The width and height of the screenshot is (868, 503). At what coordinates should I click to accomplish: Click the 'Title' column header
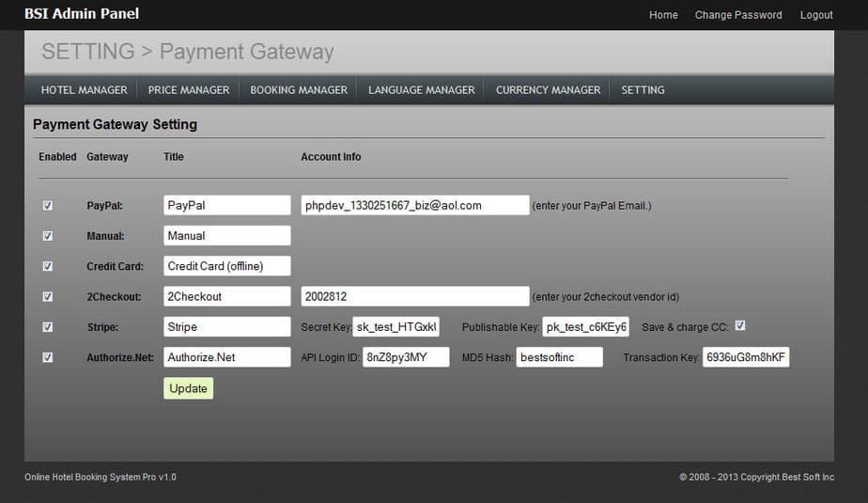coord(173,157)
